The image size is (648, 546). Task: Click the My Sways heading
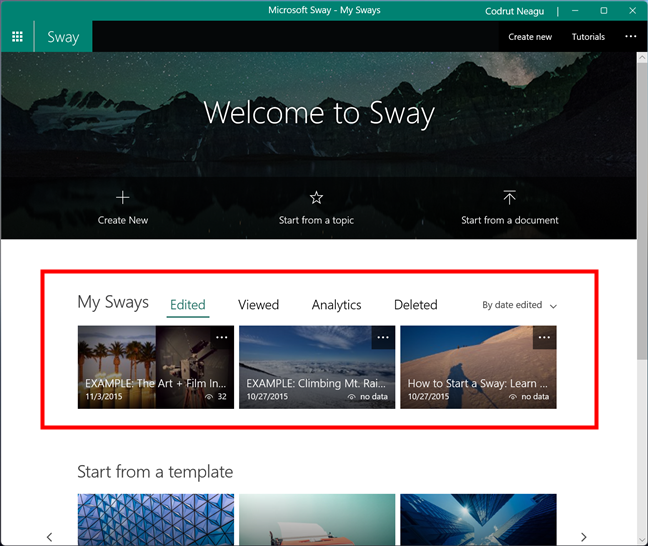pyautogui.click(x=113, y=302)
